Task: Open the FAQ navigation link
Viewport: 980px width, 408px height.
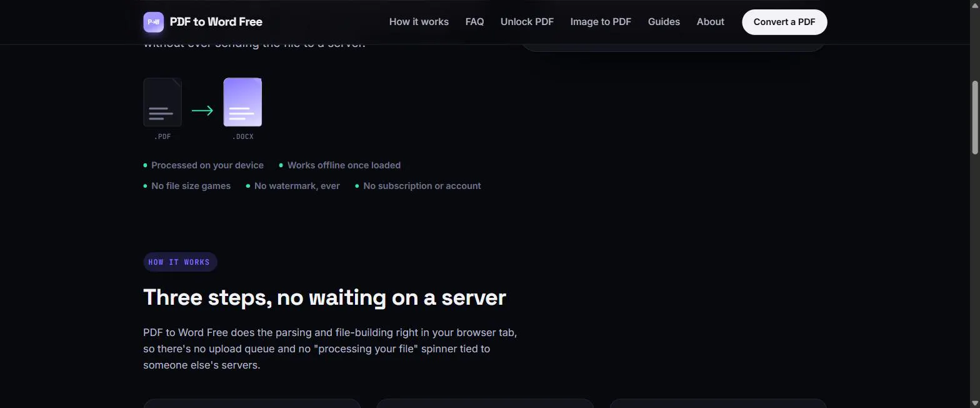Action: [474, 22]
